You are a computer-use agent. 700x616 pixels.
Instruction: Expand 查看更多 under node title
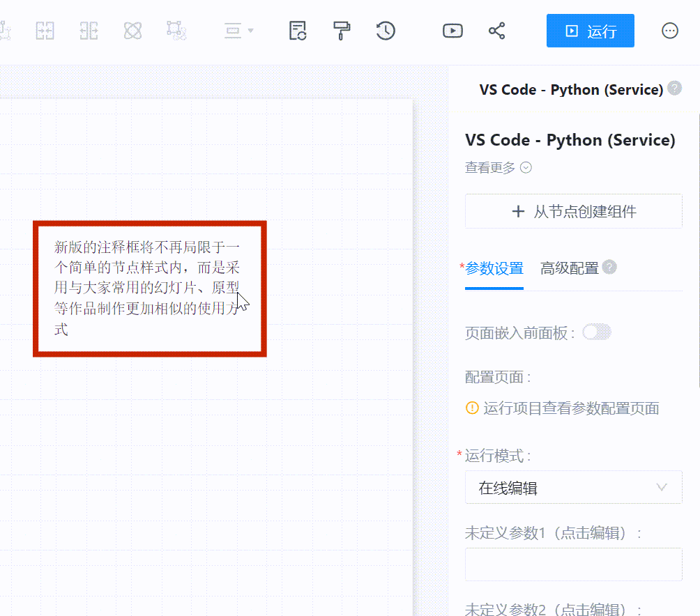tap(498, 168)
